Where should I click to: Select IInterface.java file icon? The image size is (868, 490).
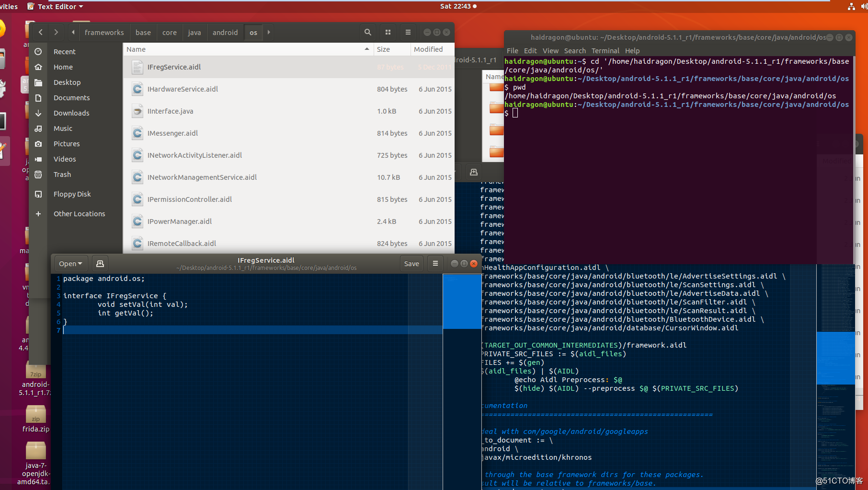pyautogui.click(x=137, y=111)
